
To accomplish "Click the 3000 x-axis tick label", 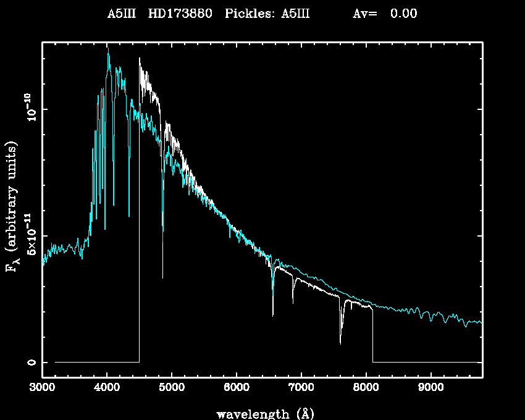I will point(42,388).
